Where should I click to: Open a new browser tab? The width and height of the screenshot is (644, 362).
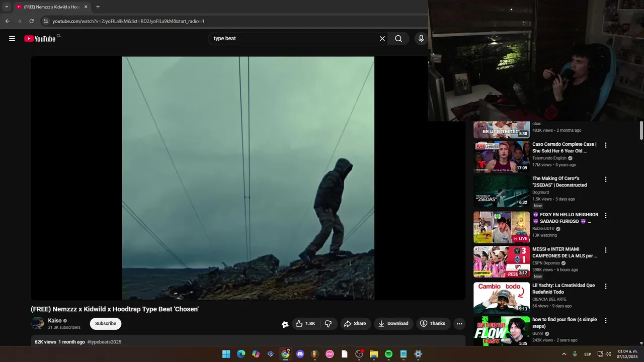coord(98,7)
